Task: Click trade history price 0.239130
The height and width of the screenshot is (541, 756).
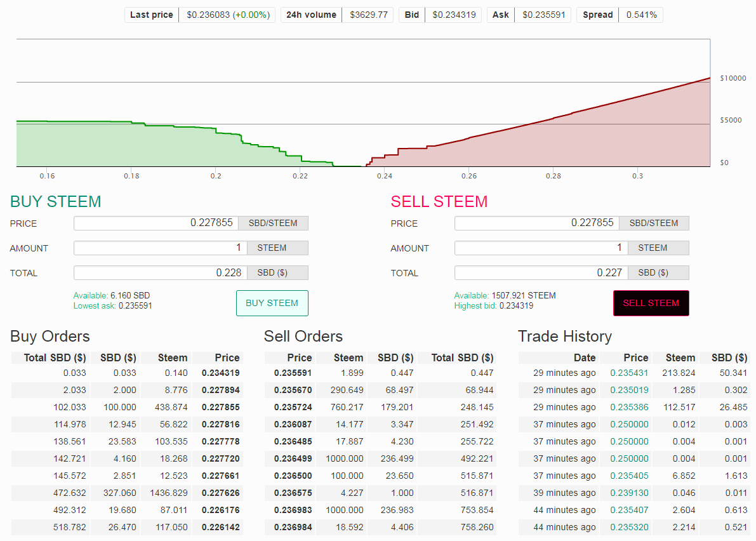Action: (629, 493)
